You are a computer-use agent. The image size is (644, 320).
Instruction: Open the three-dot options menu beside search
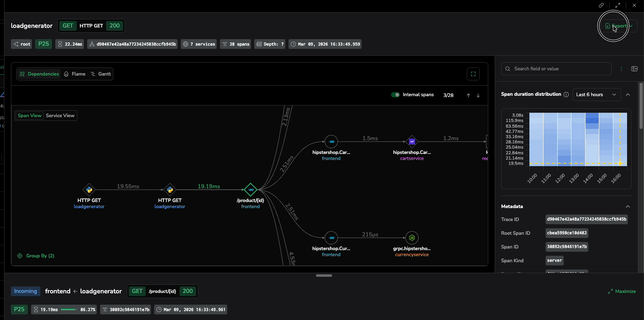pyautogui.click(x=621, y=69)
